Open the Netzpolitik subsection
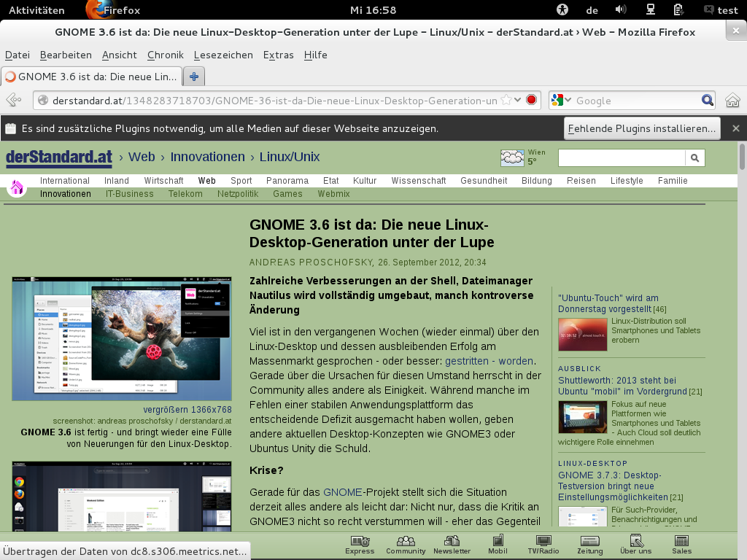The height and width of the screenshot is (560, 747). click(x=238, y=194)
